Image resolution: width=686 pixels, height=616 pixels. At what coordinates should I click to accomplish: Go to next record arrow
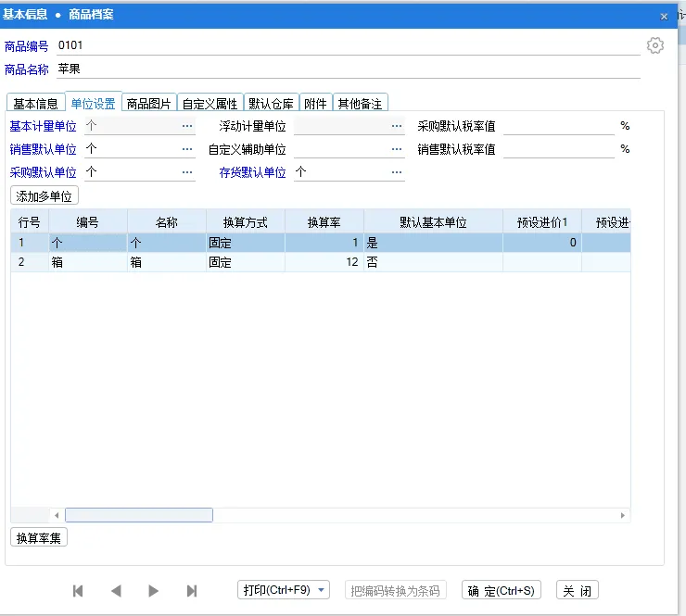pyautogui.click(x=154, y=591)
